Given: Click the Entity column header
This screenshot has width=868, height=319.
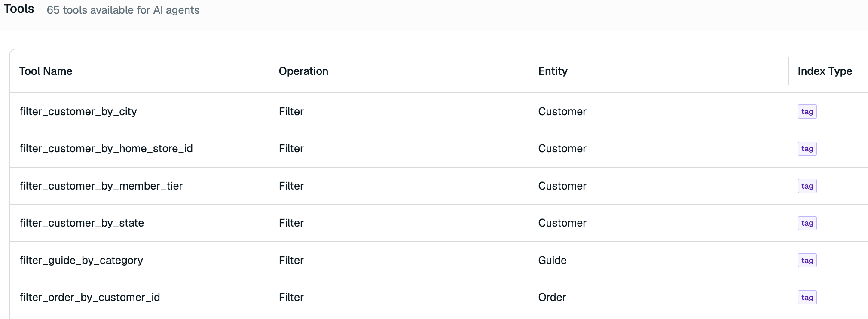Looking at the screenshot, I should point(553,71).
